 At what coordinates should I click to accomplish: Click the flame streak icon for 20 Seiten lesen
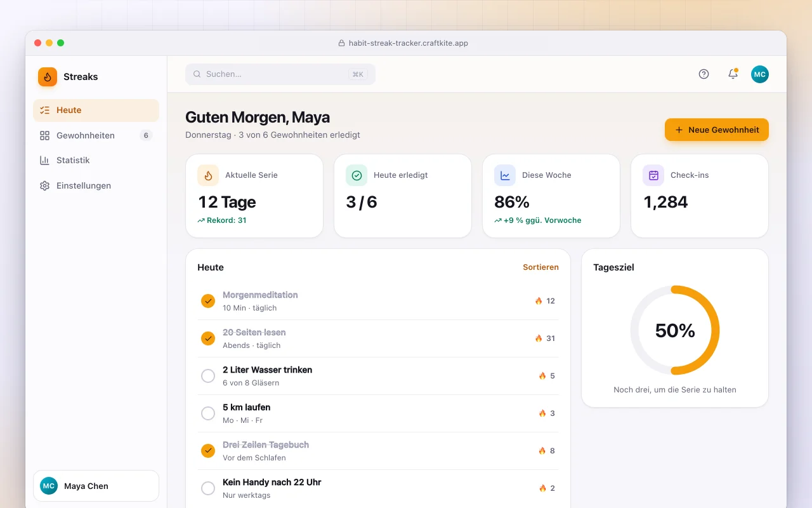point(539,338)
